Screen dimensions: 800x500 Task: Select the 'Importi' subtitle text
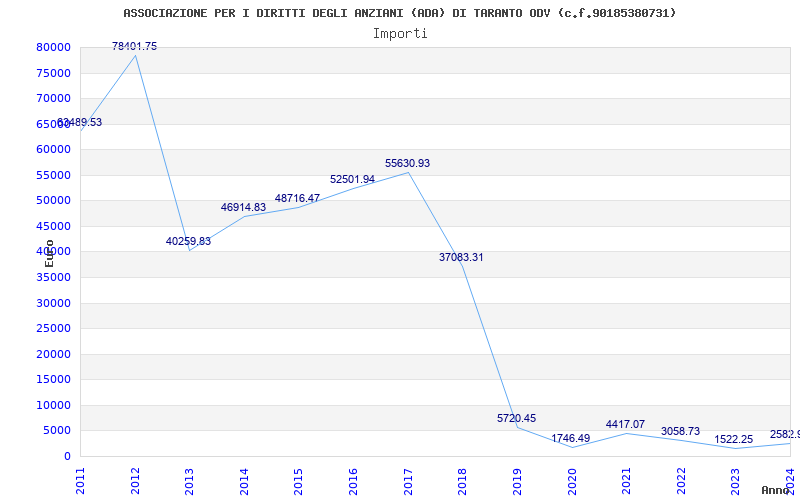click(400, 34)
